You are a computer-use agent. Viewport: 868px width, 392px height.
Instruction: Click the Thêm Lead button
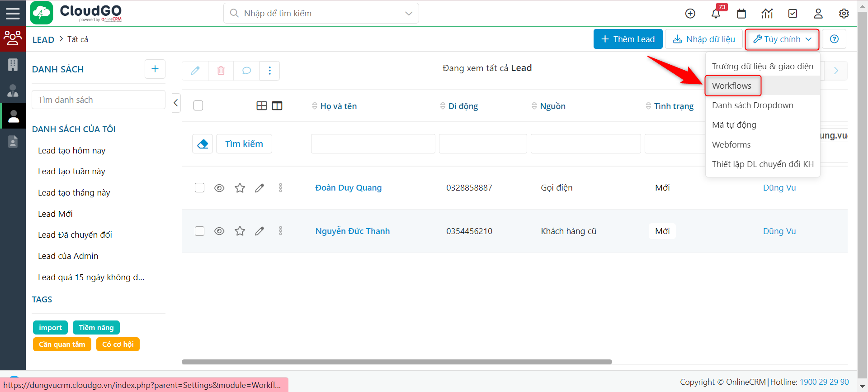(628, 39)
